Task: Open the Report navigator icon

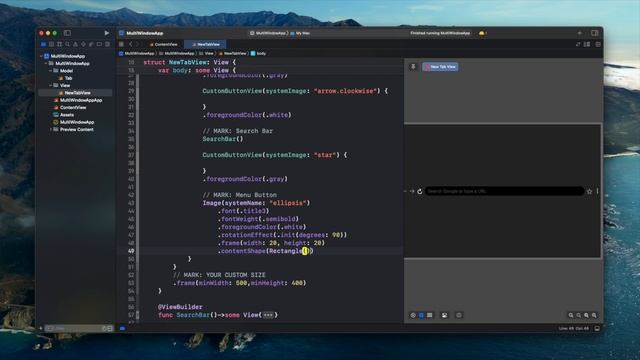Action: point(107,44)
